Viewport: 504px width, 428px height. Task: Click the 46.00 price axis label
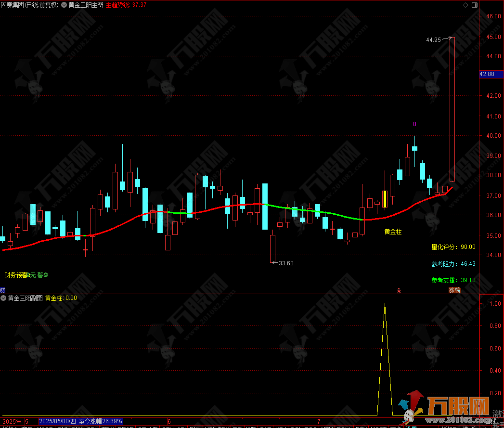(x=493, y=16)
